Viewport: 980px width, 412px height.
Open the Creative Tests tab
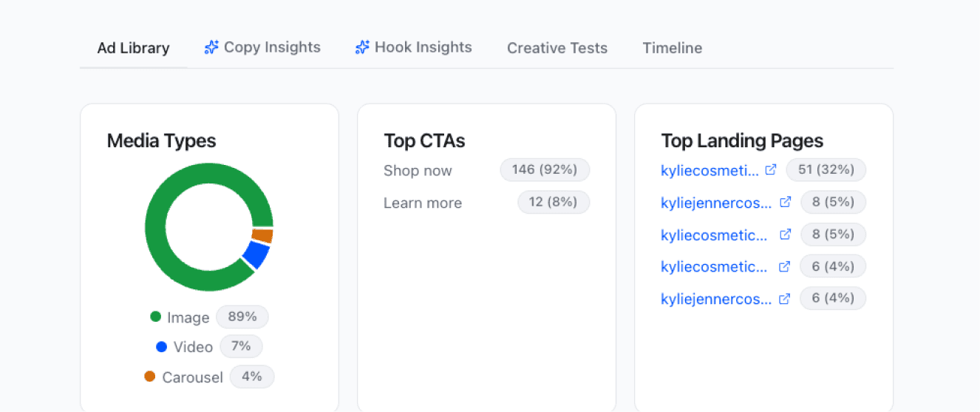click(x=557, y=48)
